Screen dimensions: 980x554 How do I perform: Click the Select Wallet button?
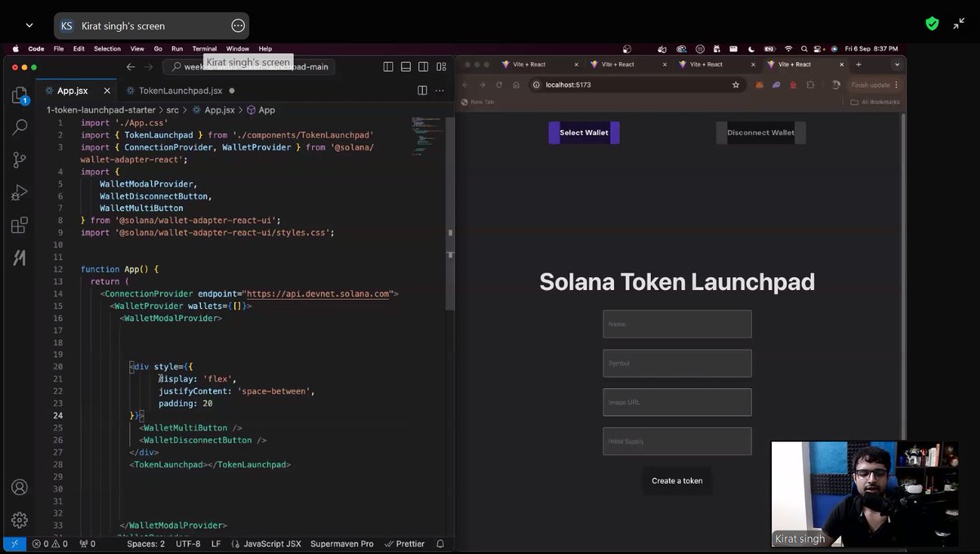point(583,132)
